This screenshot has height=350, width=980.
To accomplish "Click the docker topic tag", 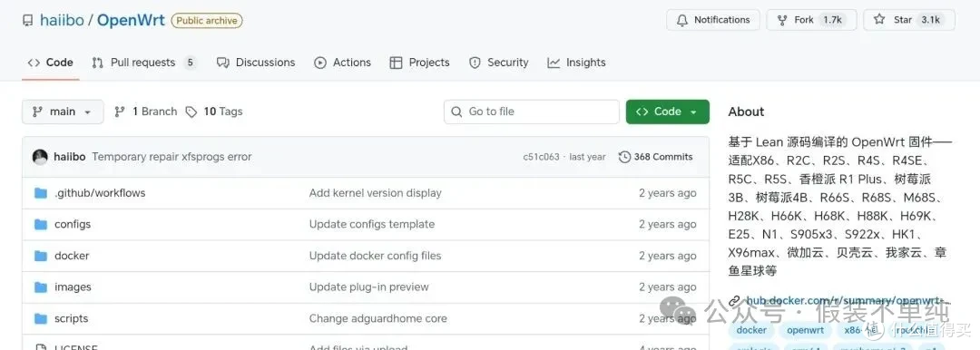I will point(751,330).
